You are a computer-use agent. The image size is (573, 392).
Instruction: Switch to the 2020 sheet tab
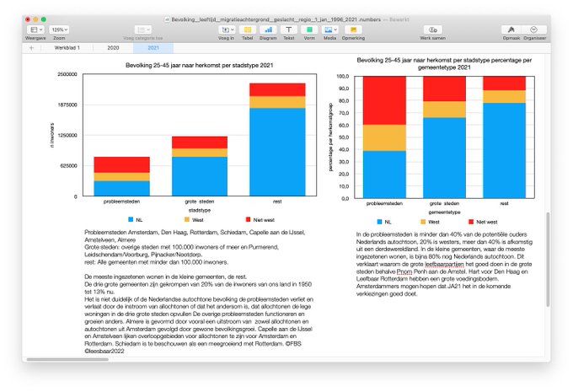(x=113, y=48)
